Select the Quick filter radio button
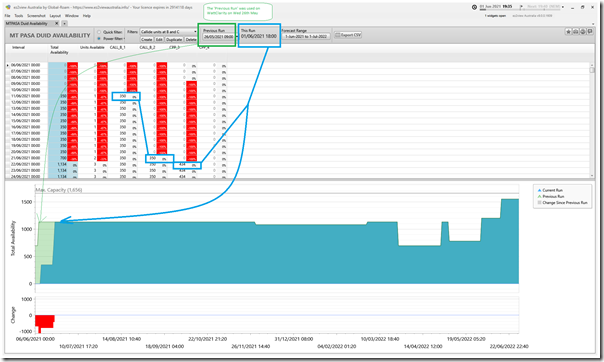Screen dimensions: 604x362 tap(99, 32)
